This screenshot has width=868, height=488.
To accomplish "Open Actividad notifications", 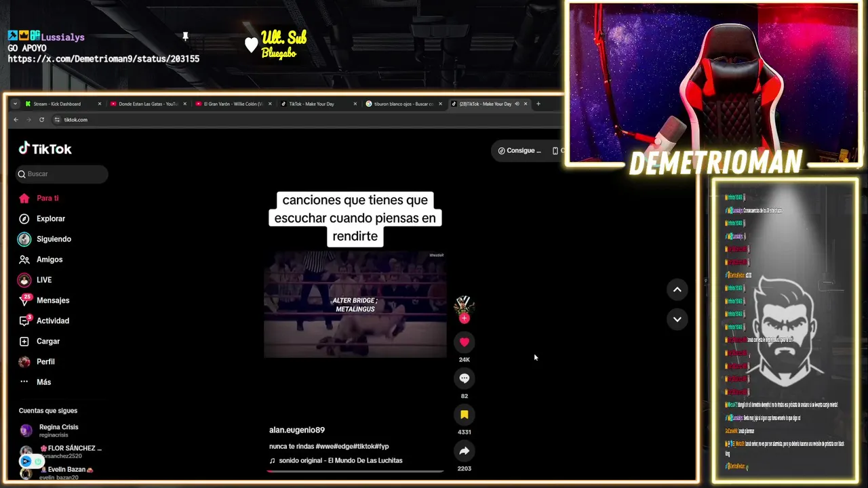I will tap(44, 321).
